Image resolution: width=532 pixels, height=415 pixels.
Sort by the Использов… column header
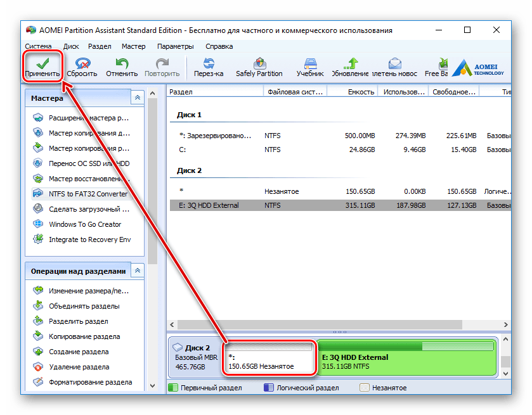coord(403,92)
